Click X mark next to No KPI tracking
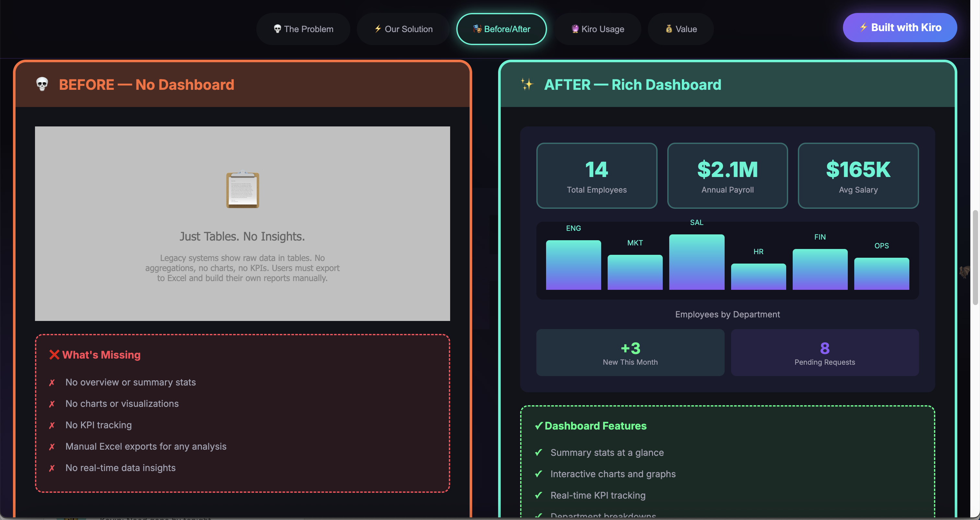The width and height of the screenshot is (980, 520). pos(52,425)
